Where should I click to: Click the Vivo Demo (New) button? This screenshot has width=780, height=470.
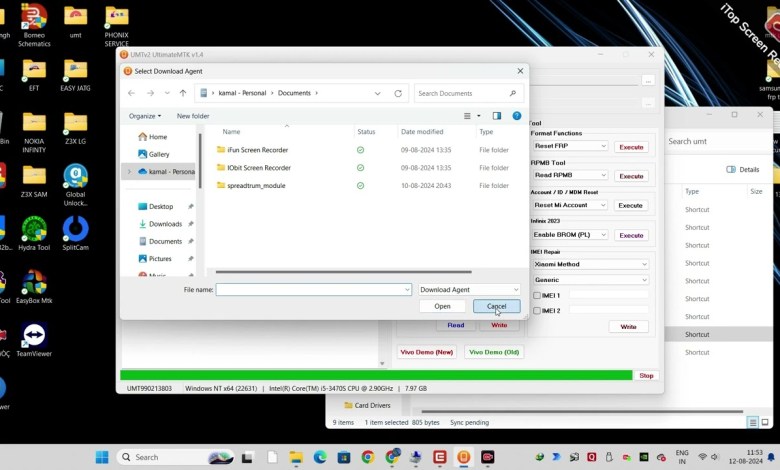point(427,352)
